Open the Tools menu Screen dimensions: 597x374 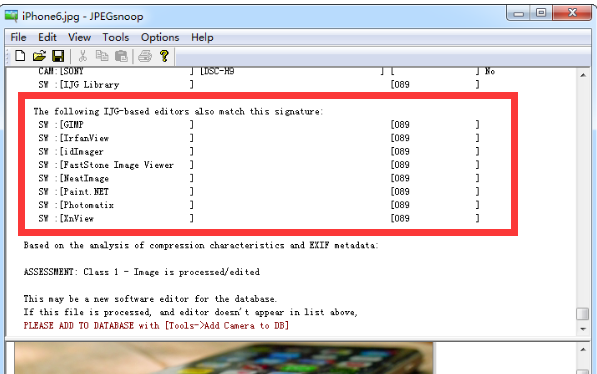click(x=115, y=37)
